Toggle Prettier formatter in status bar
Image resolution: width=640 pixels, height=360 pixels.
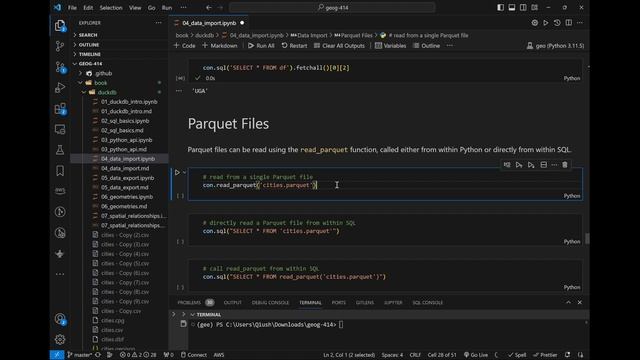545,355
